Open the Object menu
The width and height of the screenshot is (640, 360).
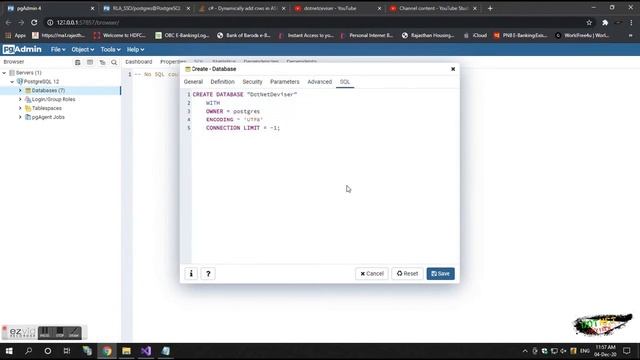pos(82,49)
